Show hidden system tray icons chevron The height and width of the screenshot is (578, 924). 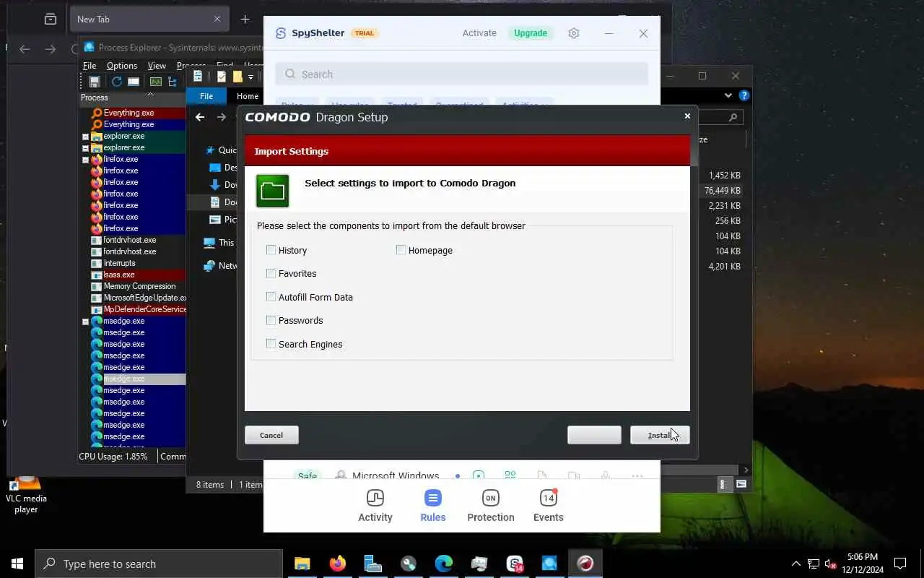[796, 564]
